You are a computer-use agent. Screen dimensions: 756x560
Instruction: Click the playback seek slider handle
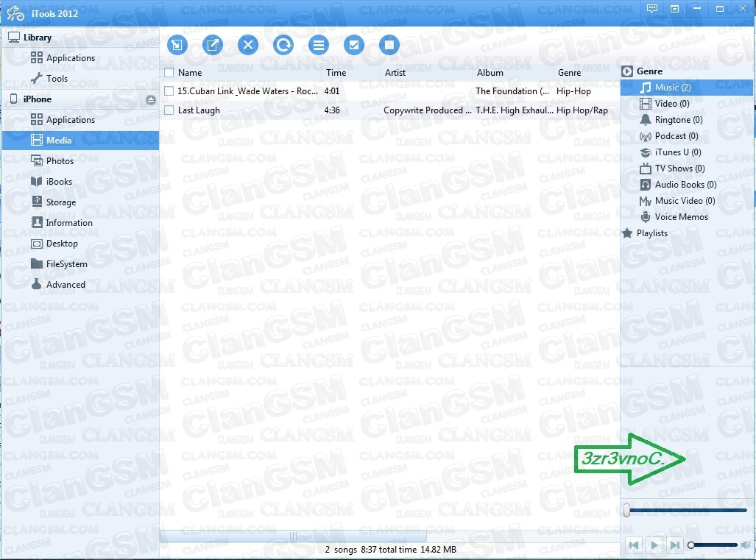[626, 511]
